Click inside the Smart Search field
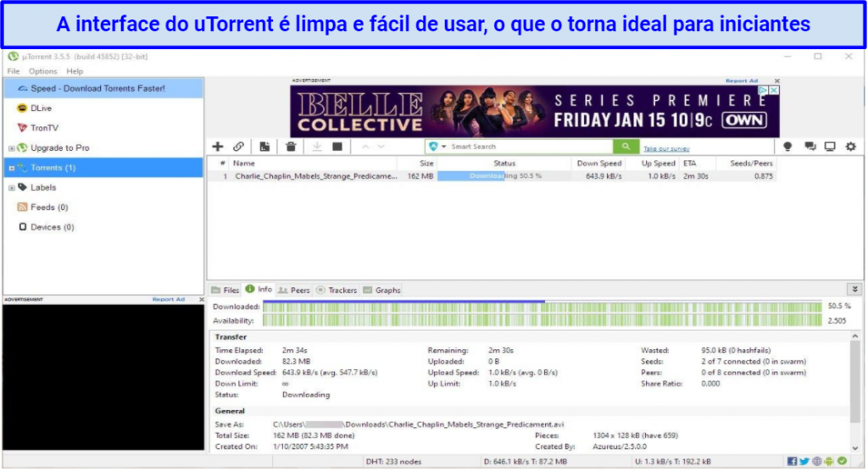Screen dimensions: 868x471 click(x=531, y=147)
